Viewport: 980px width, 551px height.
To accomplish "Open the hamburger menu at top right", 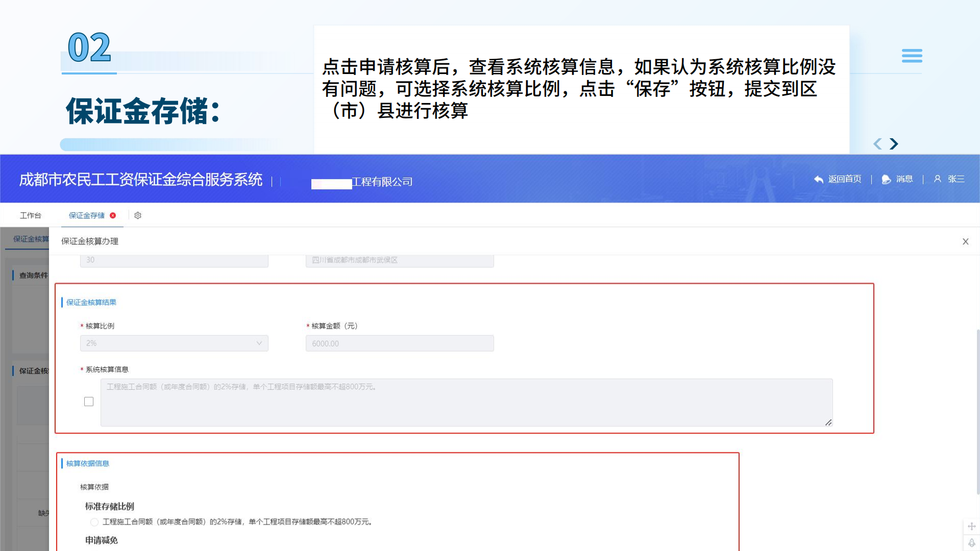I will tap(912, 56).
